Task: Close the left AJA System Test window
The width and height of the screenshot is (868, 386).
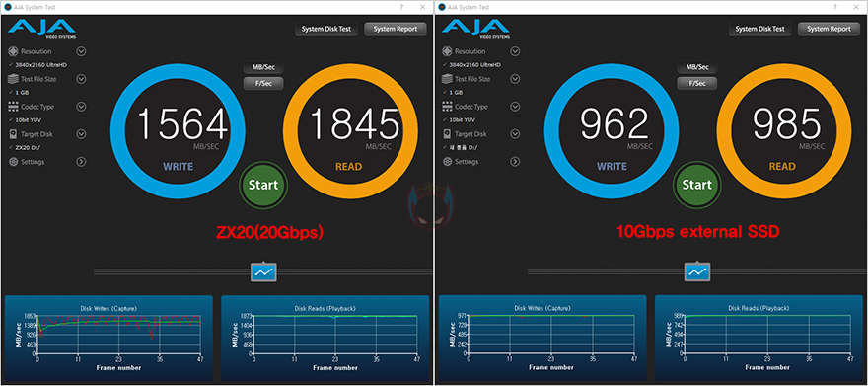Action: (x=423, y=7)
